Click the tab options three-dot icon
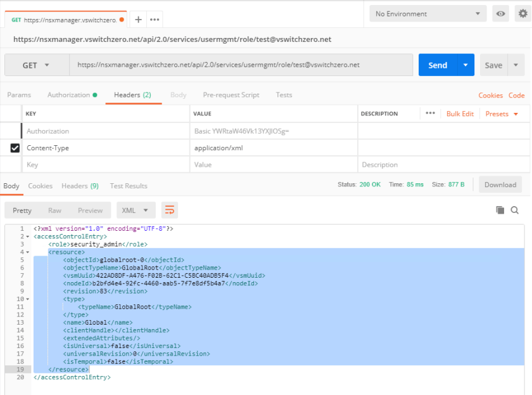The image size is (532, 395). click(x=154, y=20)
